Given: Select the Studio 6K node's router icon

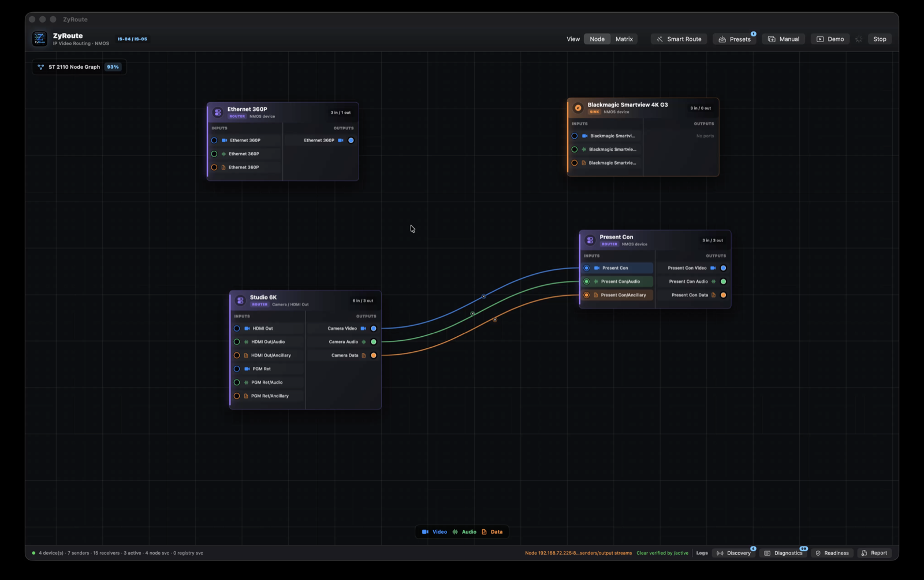Looking at the screenshot, I should pyautogui.click(x=240, y=300).
